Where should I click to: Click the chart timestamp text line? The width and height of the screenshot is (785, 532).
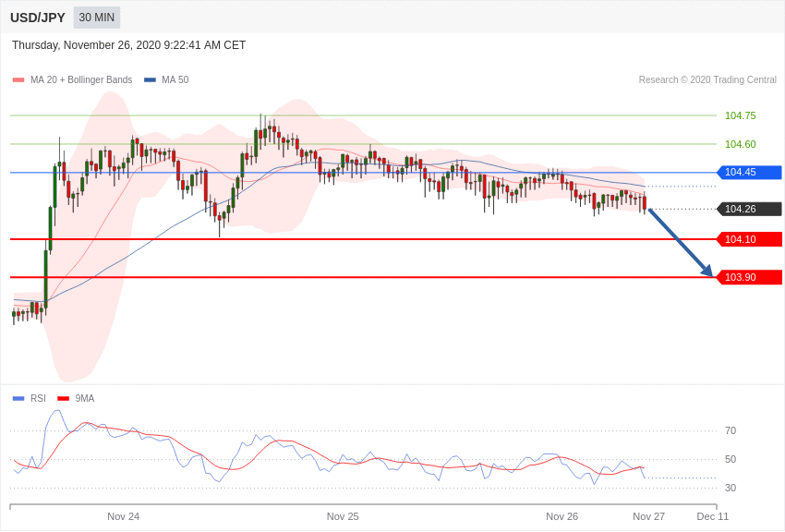click(128, 45)
